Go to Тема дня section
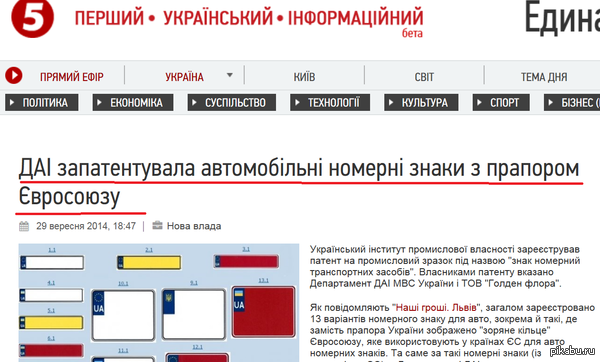This screenshot has height=362, width=600. point(544,77)
